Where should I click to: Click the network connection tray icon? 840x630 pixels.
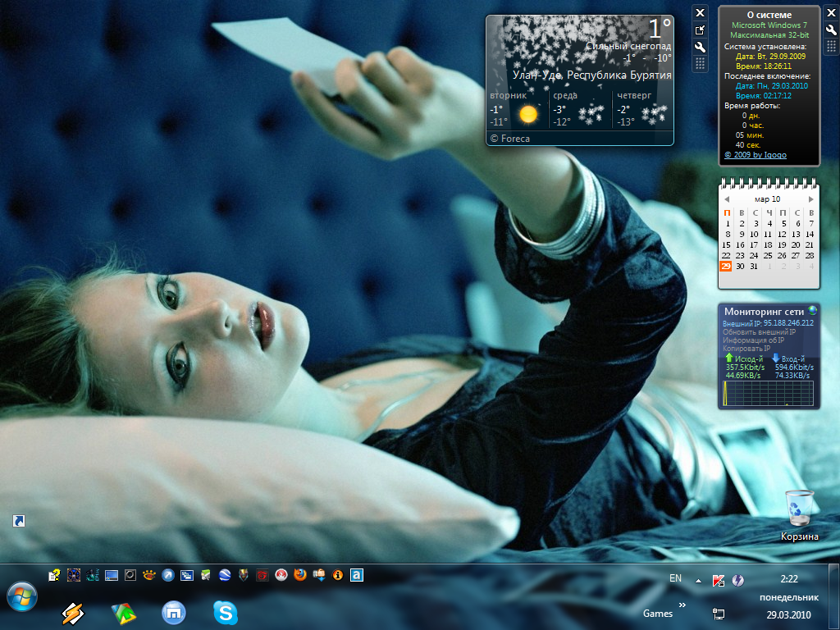click(x=719, y=613)
